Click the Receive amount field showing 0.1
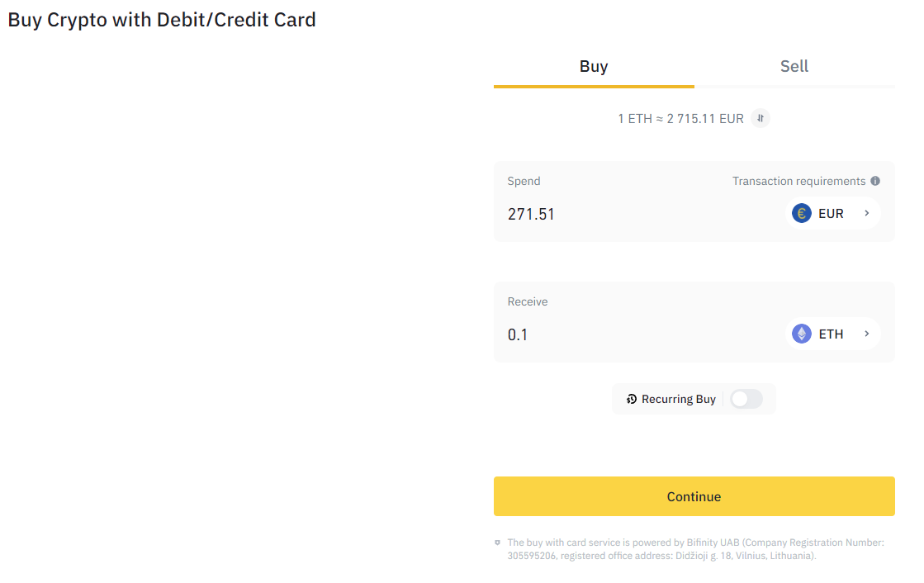The image size is (924, 583). click(x=639, y=334)
